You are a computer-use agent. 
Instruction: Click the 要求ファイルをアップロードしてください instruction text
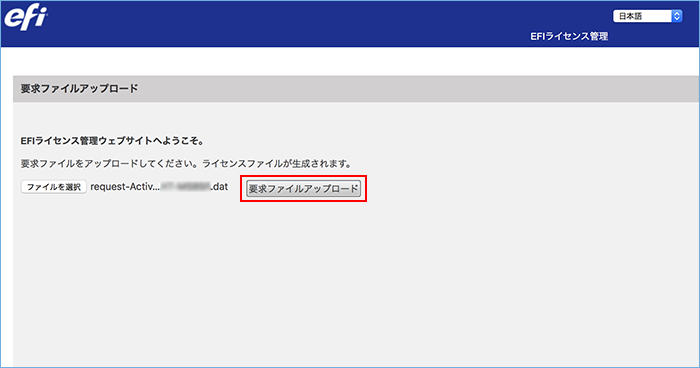tap(186, 164)
